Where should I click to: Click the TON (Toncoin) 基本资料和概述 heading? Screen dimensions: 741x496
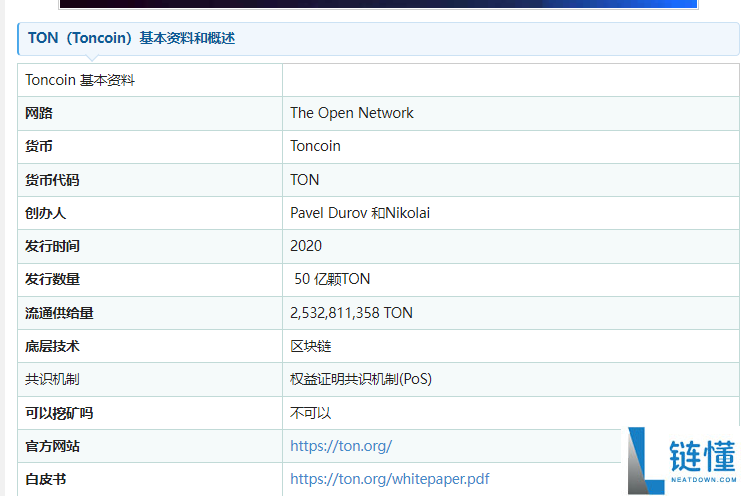131,38
